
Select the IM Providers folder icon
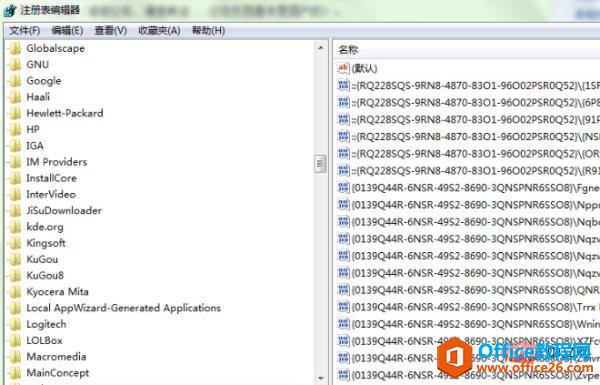pyautogui.click(x=15, y=162)
